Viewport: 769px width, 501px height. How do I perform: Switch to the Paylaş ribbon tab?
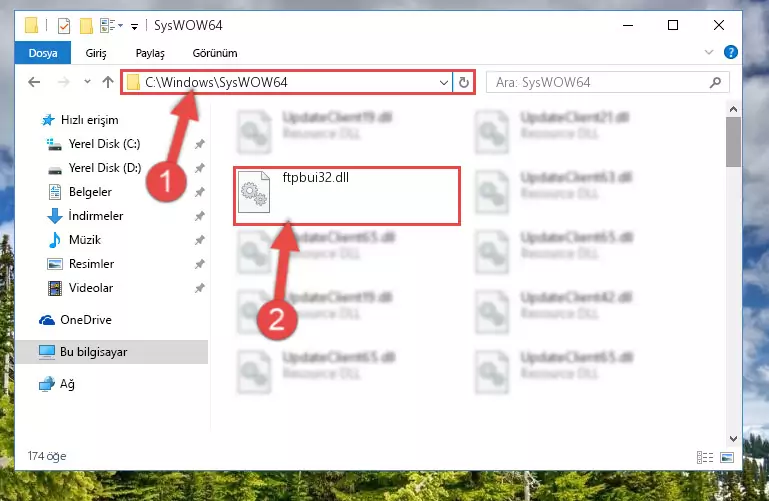[150, 53]
